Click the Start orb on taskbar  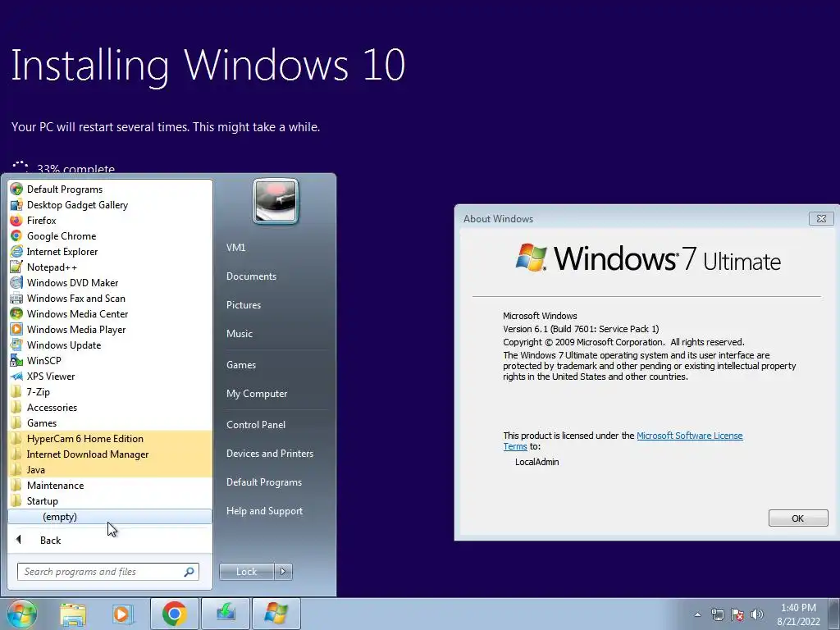click(21, 614)
